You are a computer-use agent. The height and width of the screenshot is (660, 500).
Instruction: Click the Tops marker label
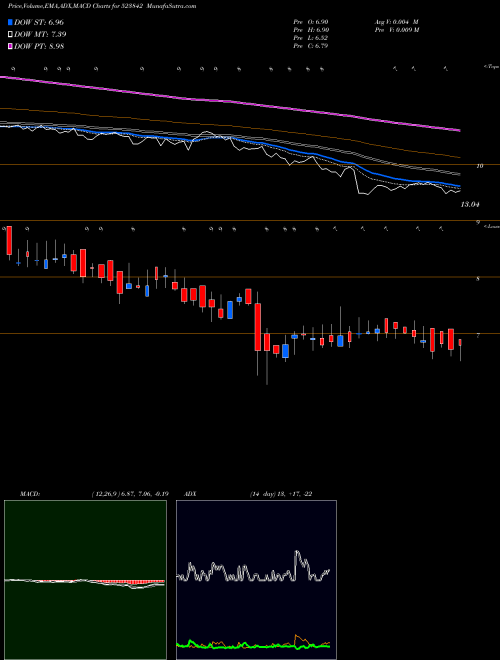[491, 67]
